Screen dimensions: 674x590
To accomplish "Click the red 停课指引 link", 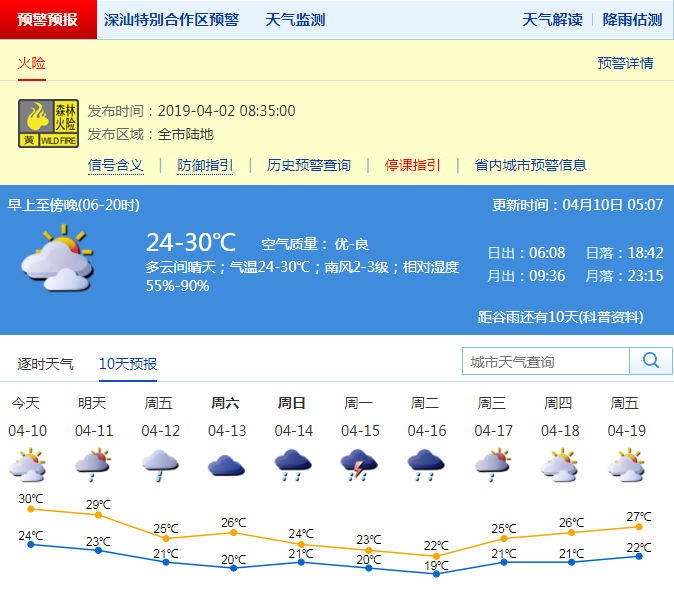I will [x=412, y=165].
